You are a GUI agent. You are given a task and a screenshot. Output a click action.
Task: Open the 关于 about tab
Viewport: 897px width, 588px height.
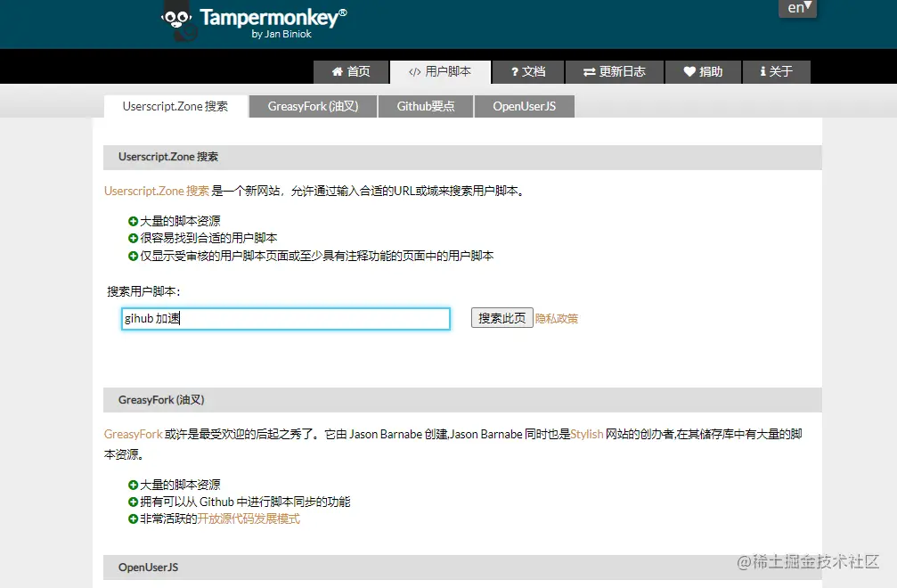pyautogui.click(x=776, y=72)
